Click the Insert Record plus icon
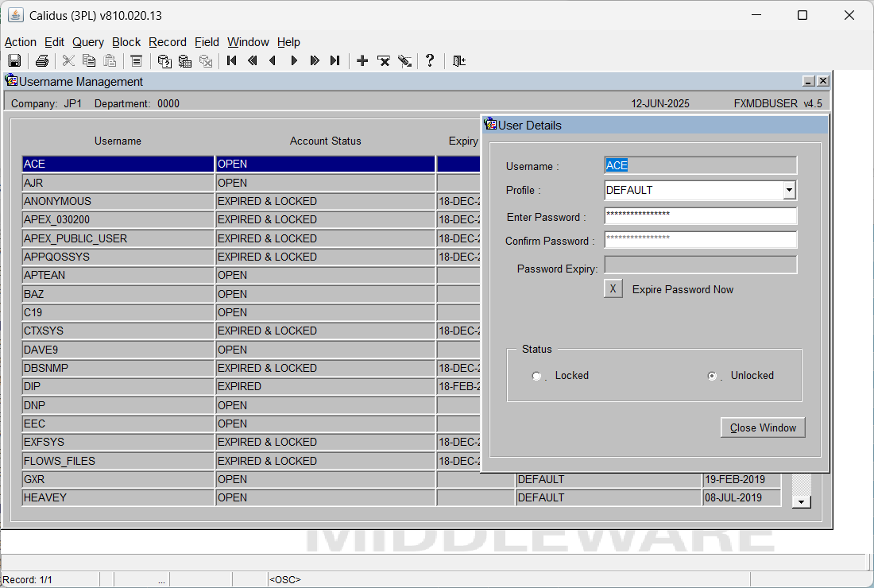This screenshot has width=874, height=588. (x=362, y=60)
